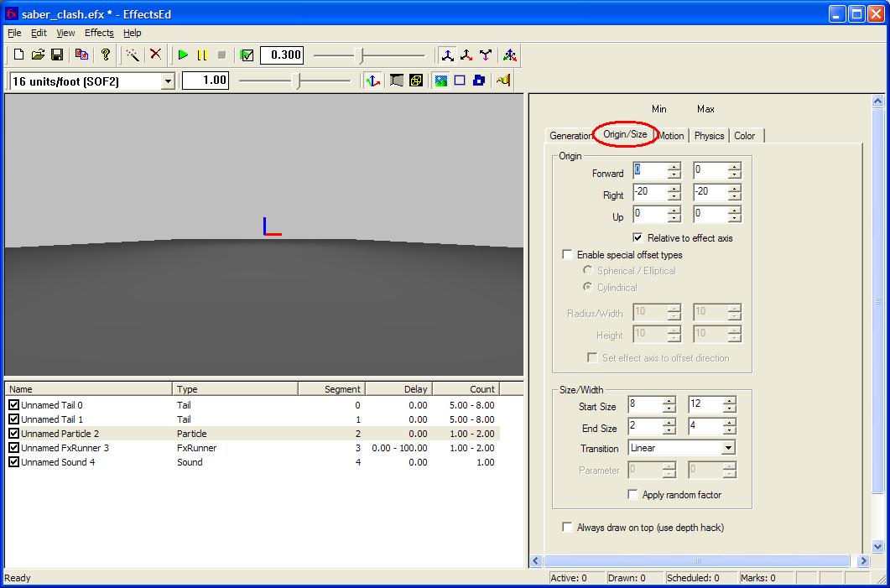Switch to the Generation tab
The height and width of the screenshot is (588, 890).
pos(570,136)
